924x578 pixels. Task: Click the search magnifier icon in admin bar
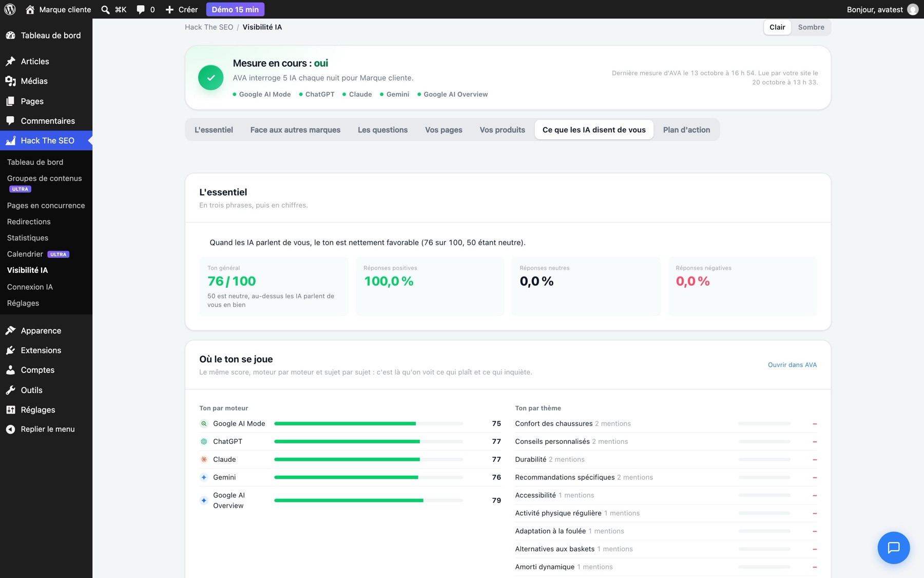pos(105,9)
